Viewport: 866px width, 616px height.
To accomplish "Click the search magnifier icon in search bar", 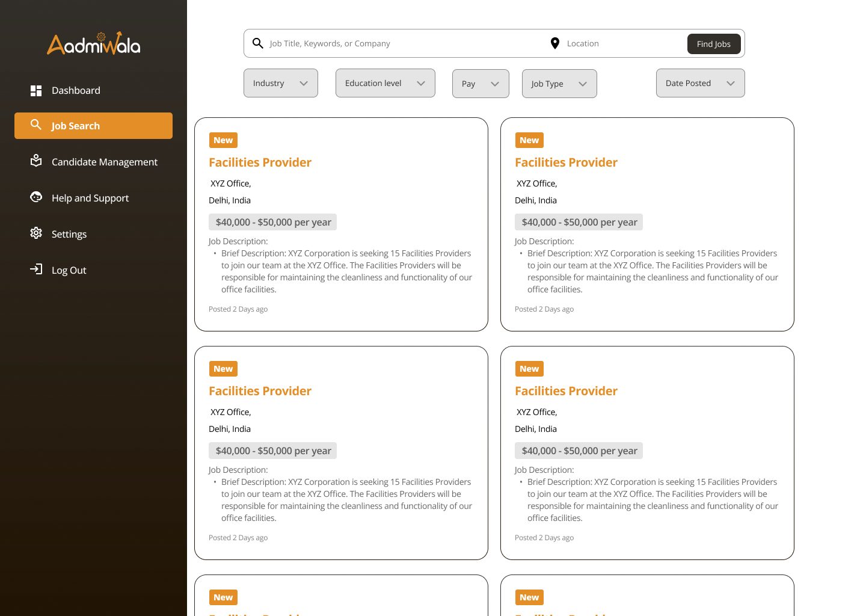I will point(258,43).
